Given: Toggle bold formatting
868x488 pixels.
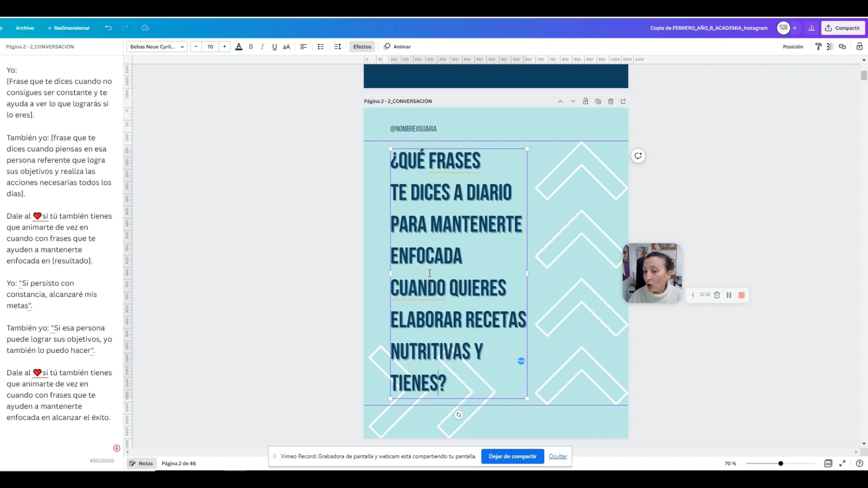Looking at the screenshot, I should pyautogui.click(x=251, y=47).
